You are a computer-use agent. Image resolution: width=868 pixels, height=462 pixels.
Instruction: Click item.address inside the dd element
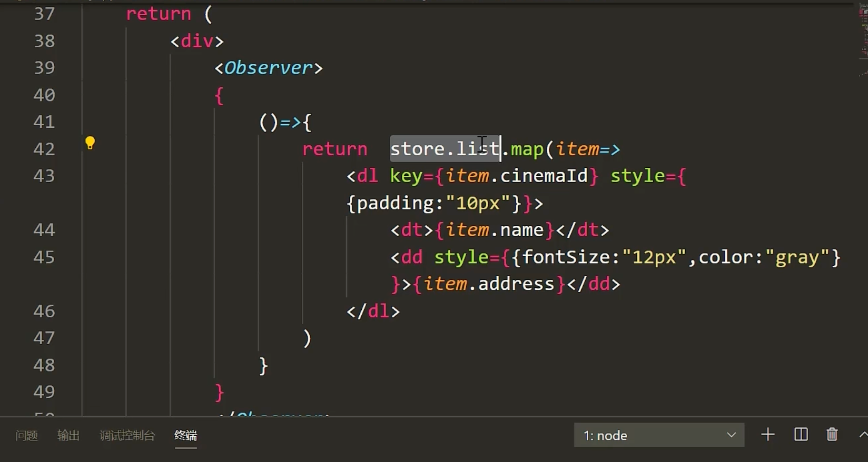[x=489, y=284]
